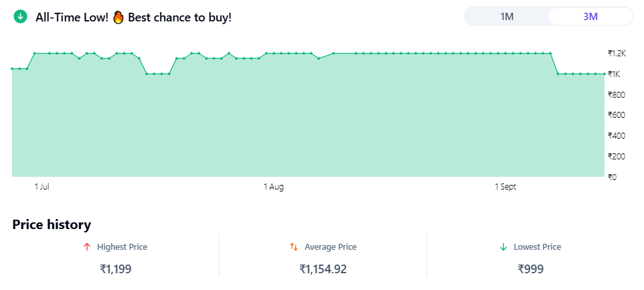Click the last data point on the chart

click(604, 74)
